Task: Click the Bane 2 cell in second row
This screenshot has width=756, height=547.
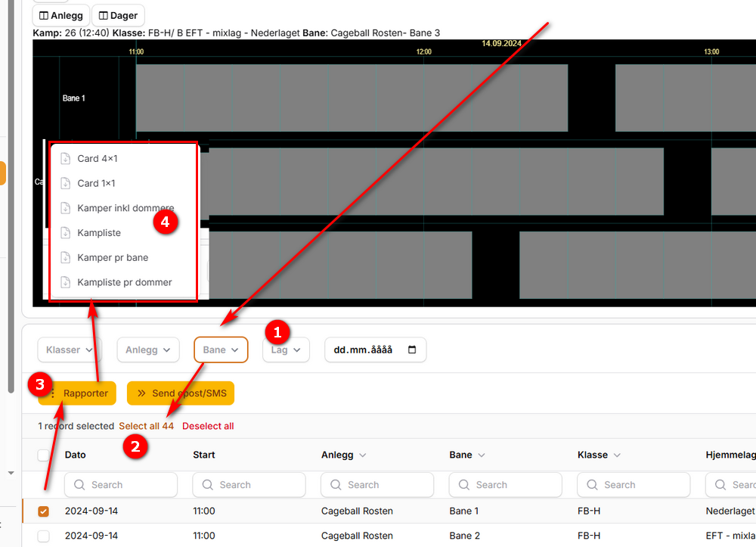Action: tap(465, 536)
